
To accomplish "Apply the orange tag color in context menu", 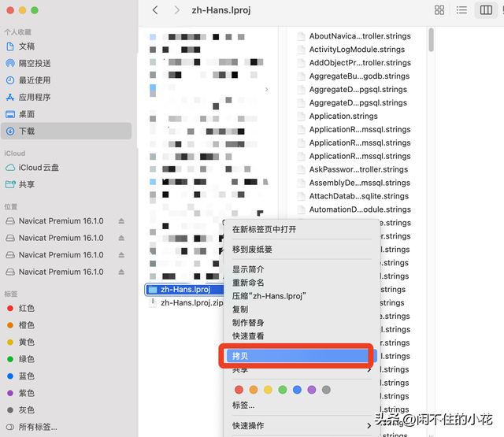I will [254, 390].
